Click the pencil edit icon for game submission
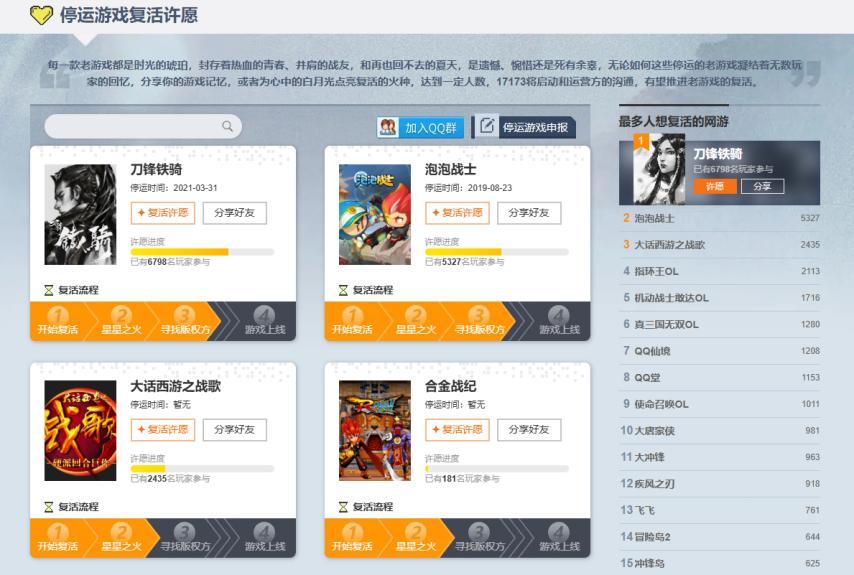 (487, 126)
